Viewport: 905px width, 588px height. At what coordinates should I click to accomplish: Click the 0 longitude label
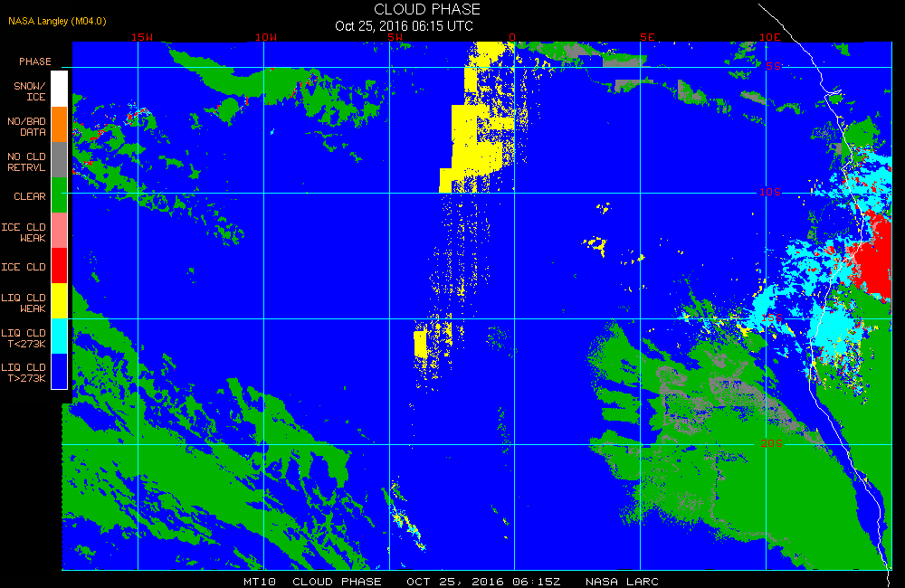click(x=512, y=37)
